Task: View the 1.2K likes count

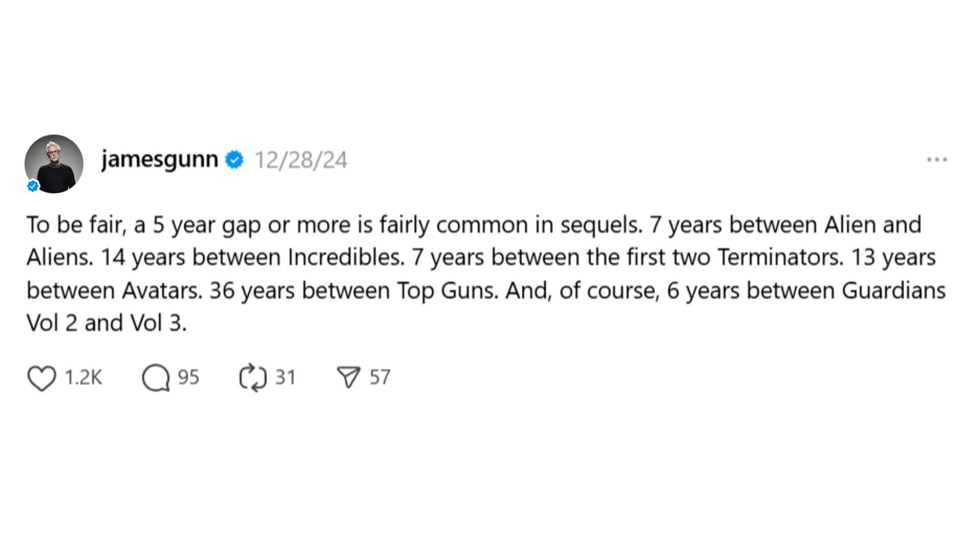Action: click(x=84, y=378)
